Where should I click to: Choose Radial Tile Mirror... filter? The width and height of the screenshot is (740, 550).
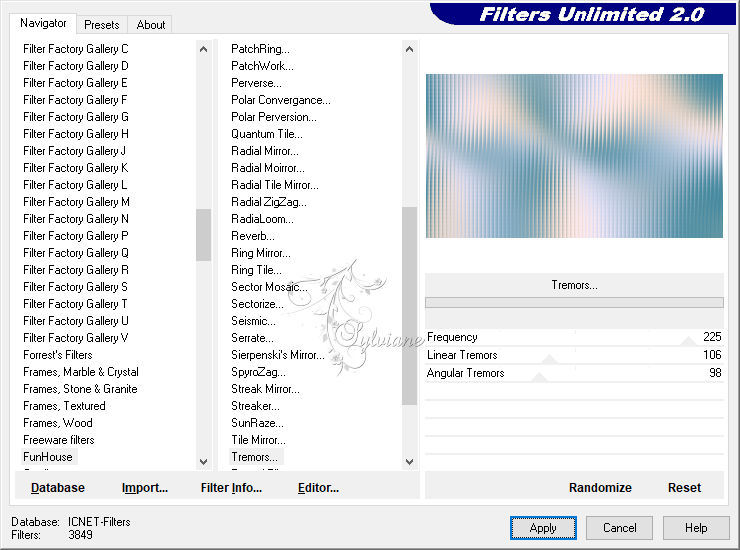275,185
